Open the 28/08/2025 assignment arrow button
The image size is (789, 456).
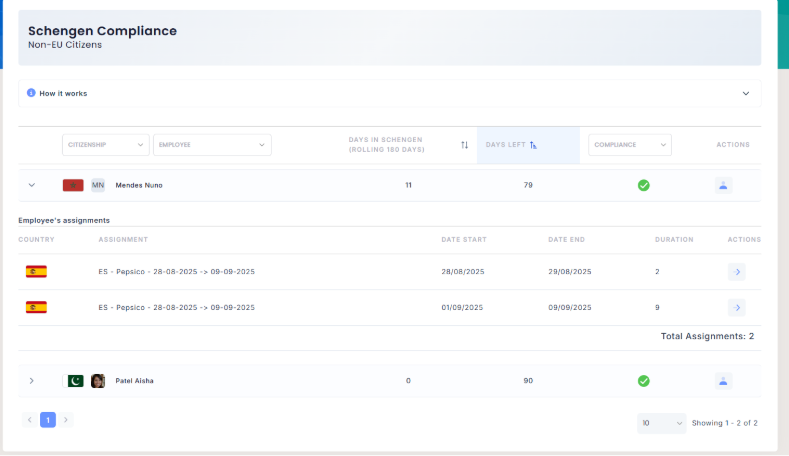[737, 272]
